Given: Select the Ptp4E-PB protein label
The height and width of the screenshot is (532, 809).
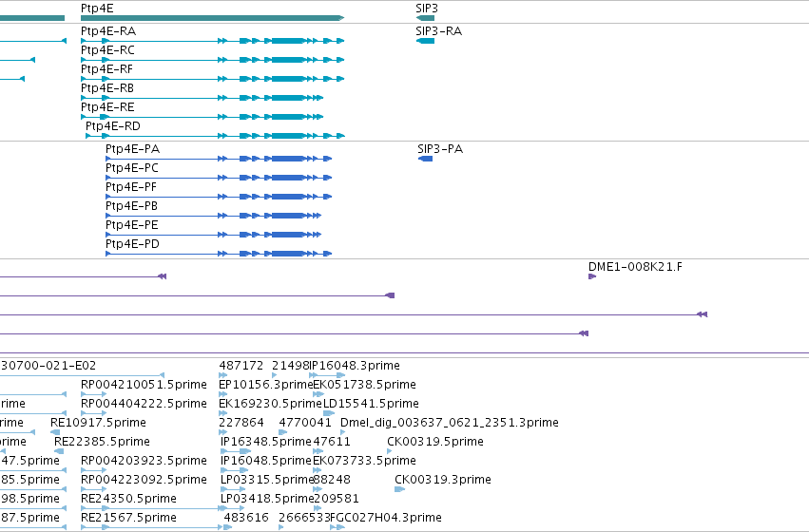Looking at the screenshot, I should tap(131, 206).
